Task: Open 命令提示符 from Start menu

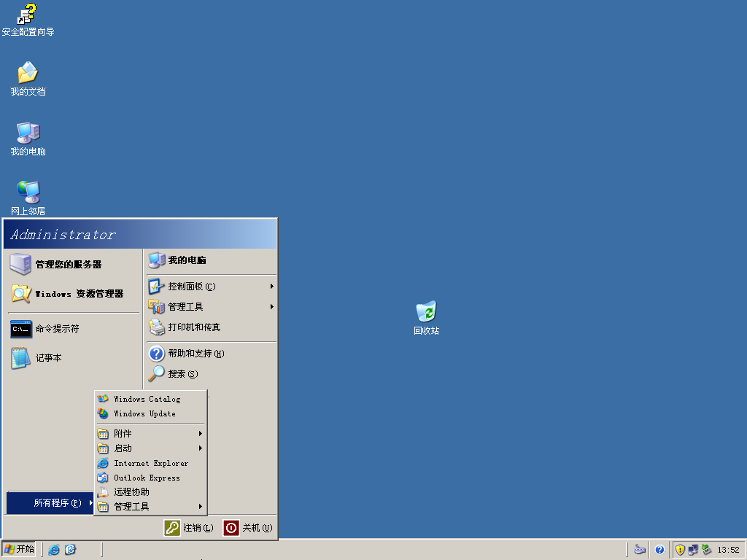Action: click(74, 329)
